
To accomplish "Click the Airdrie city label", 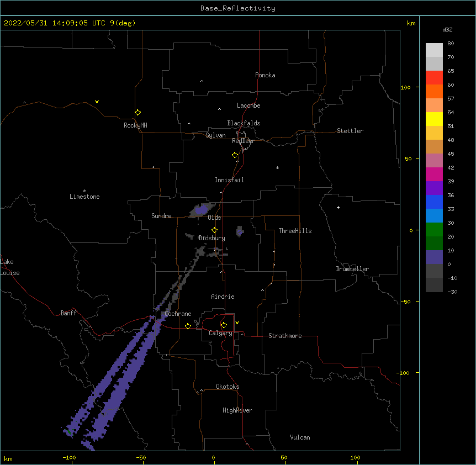I will (x=223, y=297).
